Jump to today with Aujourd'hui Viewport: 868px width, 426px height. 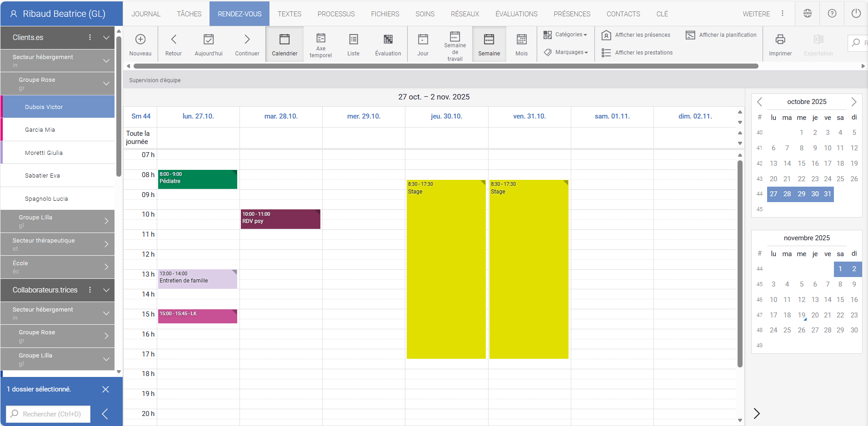209,45
